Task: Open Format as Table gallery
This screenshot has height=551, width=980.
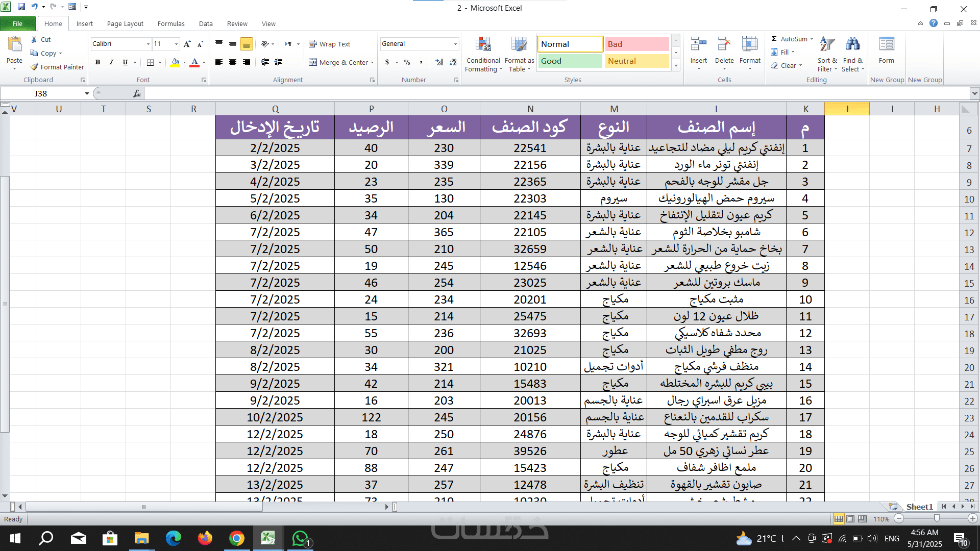Action: point(519,45)
